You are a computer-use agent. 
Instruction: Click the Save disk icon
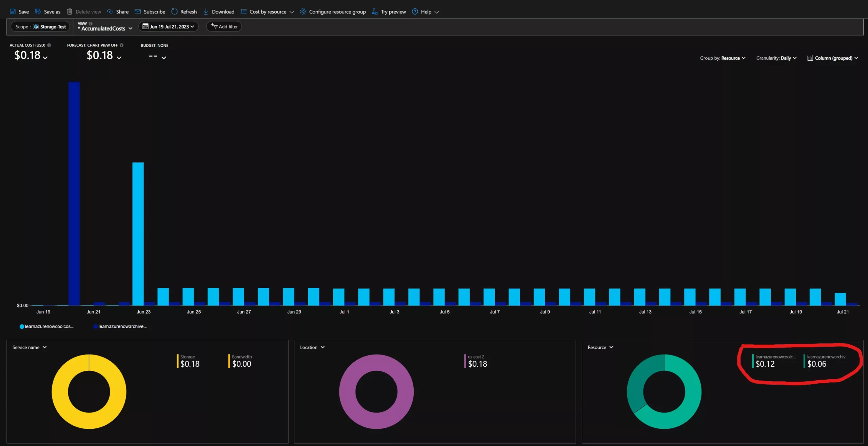[13, 12]
